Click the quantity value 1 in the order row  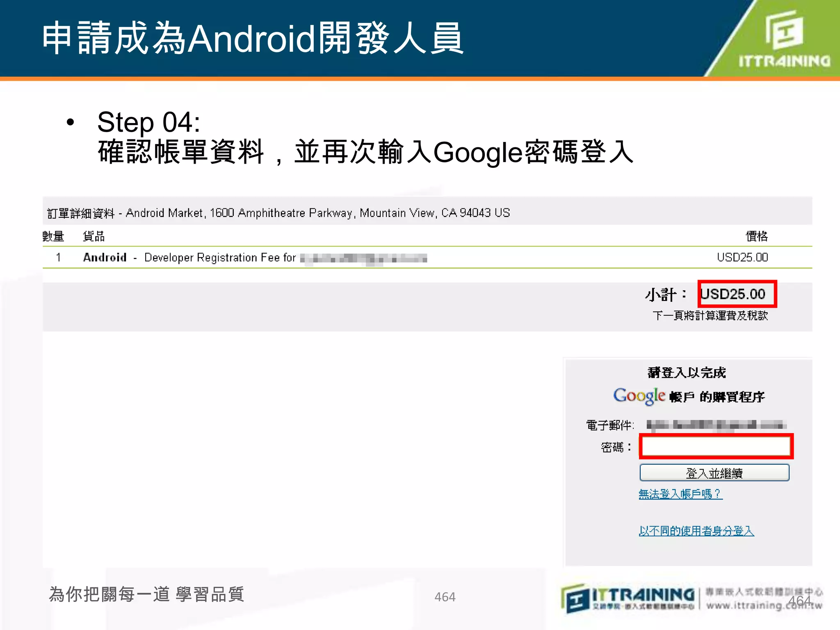[59, 258]
